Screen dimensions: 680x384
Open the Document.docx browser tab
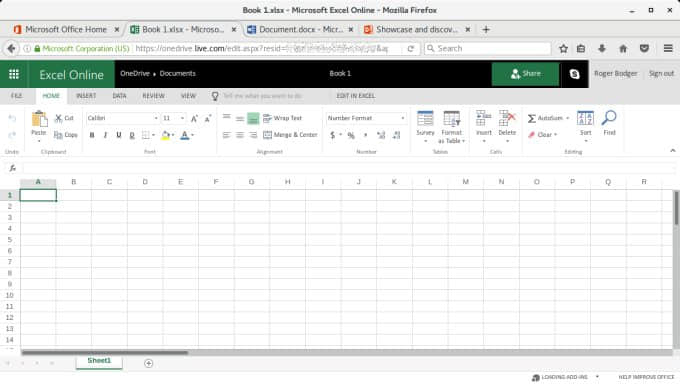[x=300, y=30]
